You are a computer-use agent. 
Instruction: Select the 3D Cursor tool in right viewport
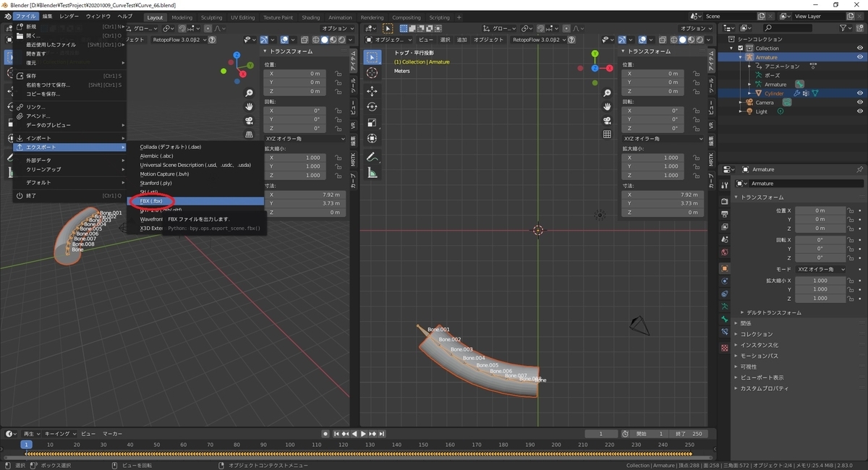click(x=373, y=73)
